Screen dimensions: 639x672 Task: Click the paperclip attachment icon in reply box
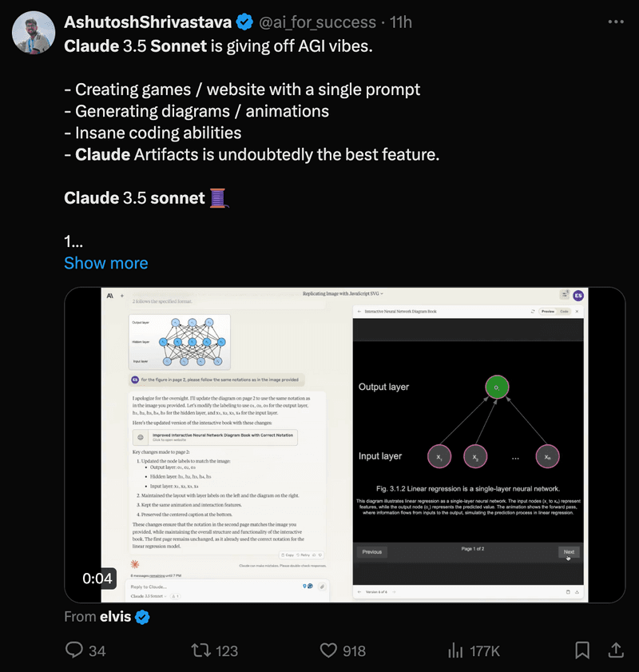coord(322,587)
